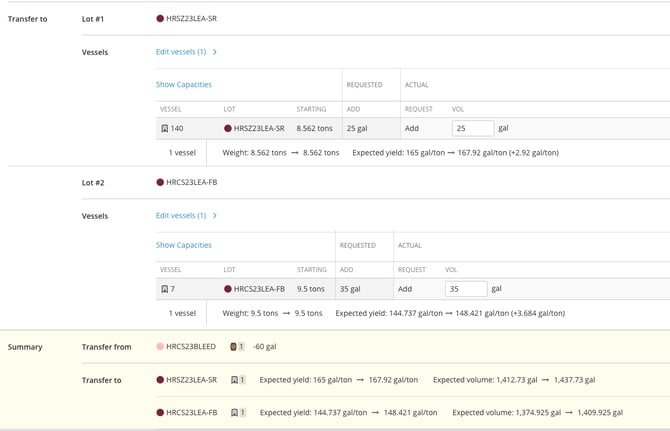Screen dimensions: 670x431
Task: Click vessel count icon in HRCS23LEA-FB summary row
Action: [237, 412]
